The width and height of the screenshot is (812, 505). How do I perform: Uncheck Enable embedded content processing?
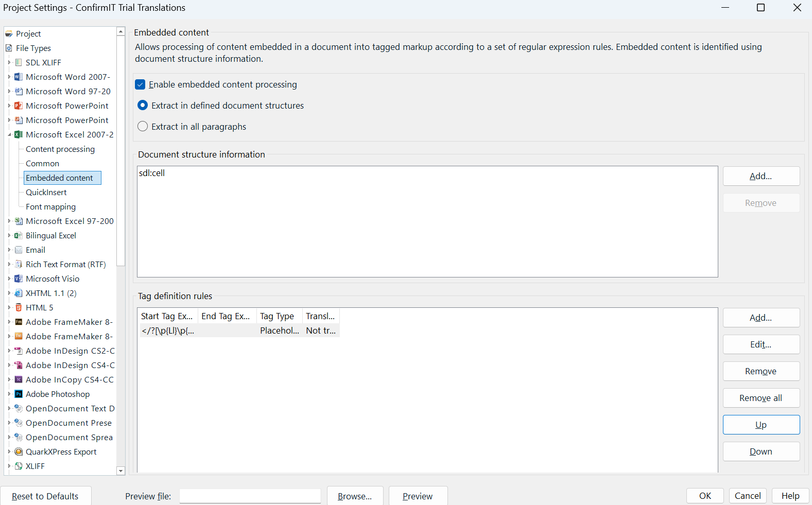[x=140, y=84]
